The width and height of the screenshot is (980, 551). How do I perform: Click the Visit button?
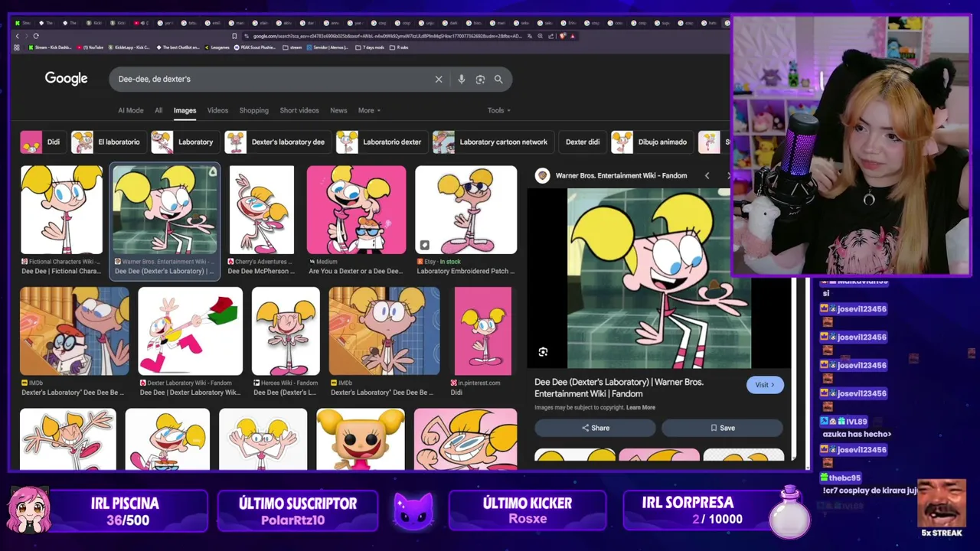coord(765,385)
